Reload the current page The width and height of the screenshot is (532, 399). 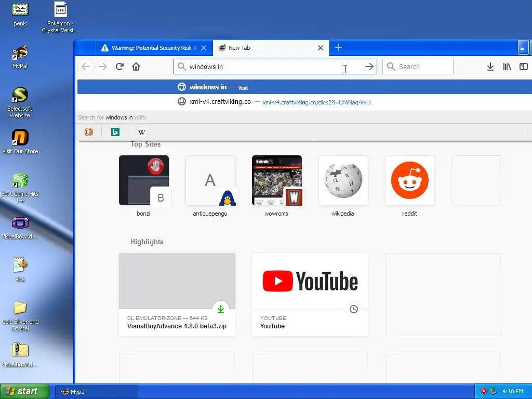point(119,66)
